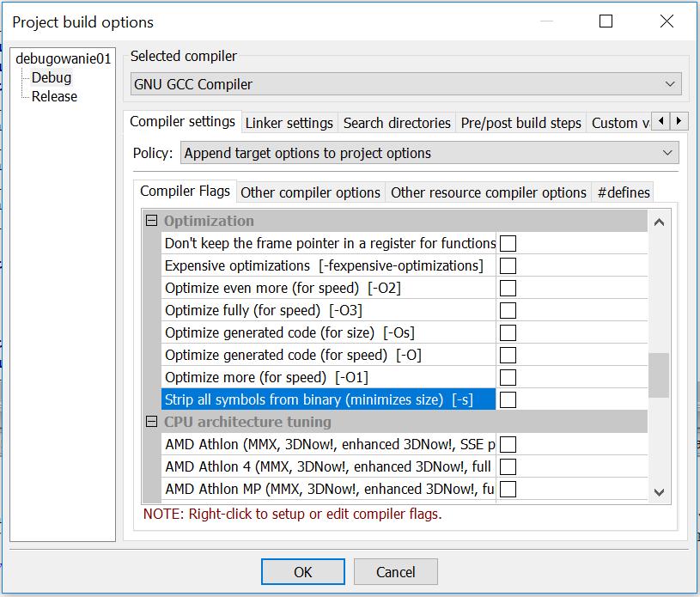
Task: Open Other resource compiler options tab
Action: click(489, 192)
